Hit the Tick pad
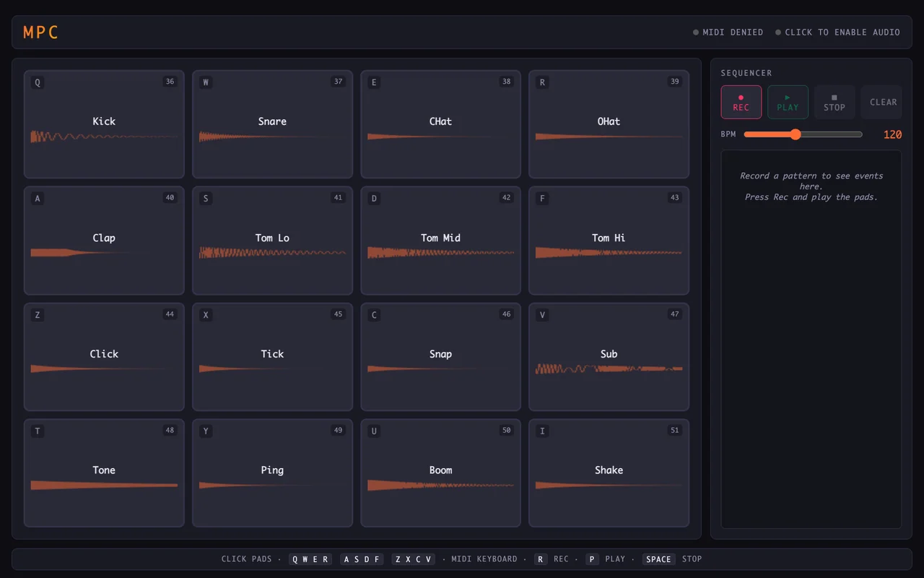The image size is (924, 578). tap(272, 357)
